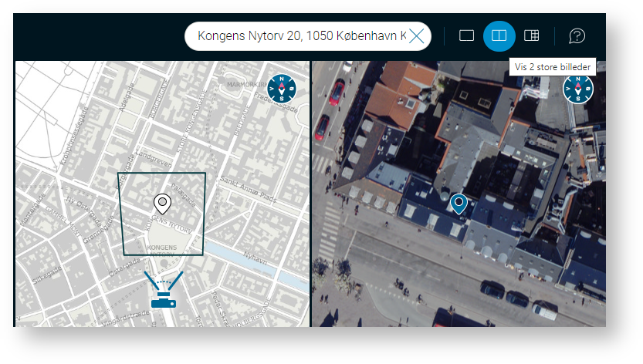Click the red car in aerial photo

337,92
